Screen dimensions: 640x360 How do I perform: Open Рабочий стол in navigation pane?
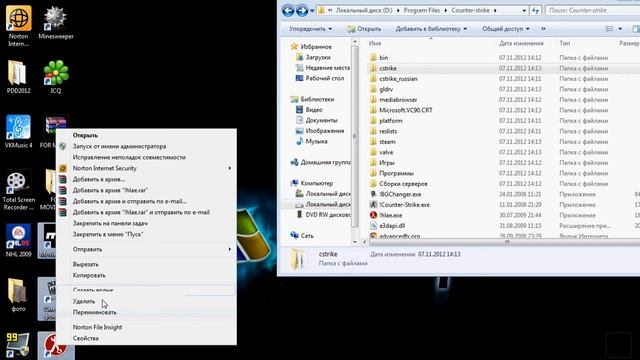coord(320,78)
